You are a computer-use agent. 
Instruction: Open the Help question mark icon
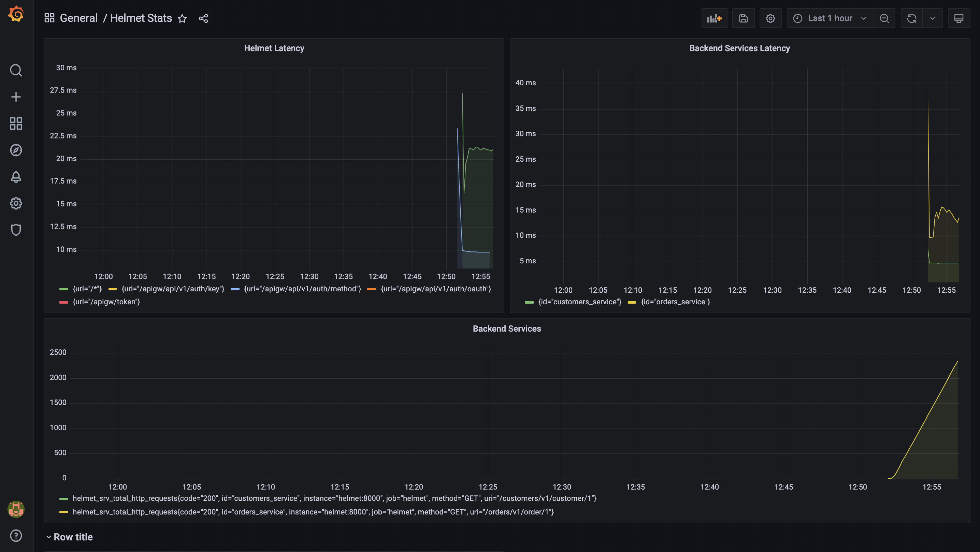click(16, 536)
